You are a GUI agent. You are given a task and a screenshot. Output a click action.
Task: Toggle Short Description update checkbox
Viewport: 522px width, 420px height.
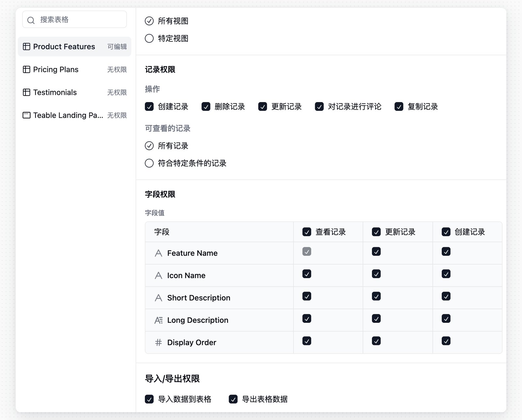[x=376, y=296]
